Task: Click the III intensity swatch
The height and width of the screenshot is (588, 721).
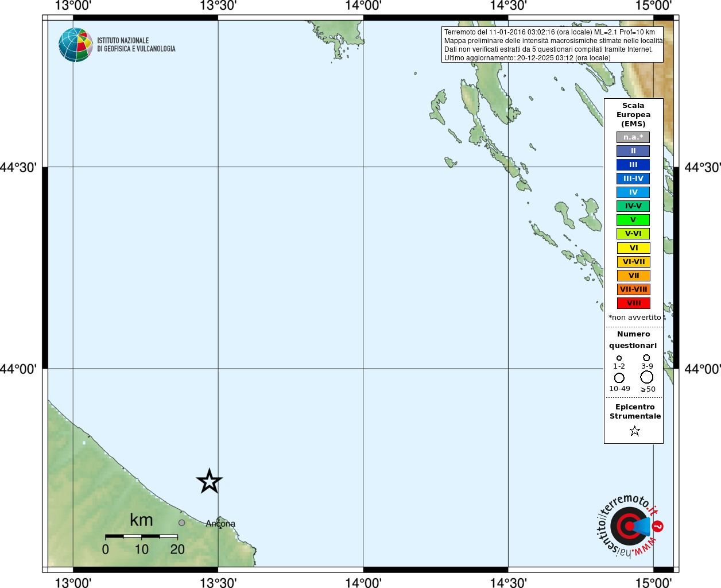Action: coord(633,165)
